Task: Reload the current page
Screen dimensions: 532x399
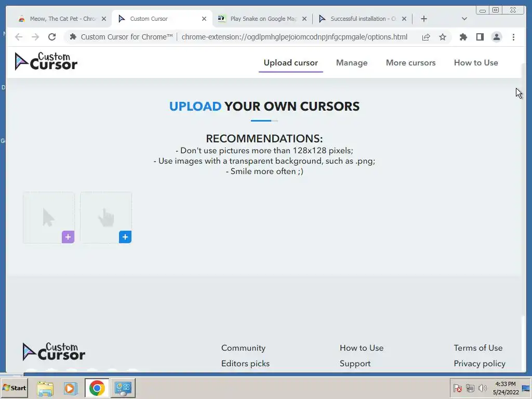Action: 52,37
